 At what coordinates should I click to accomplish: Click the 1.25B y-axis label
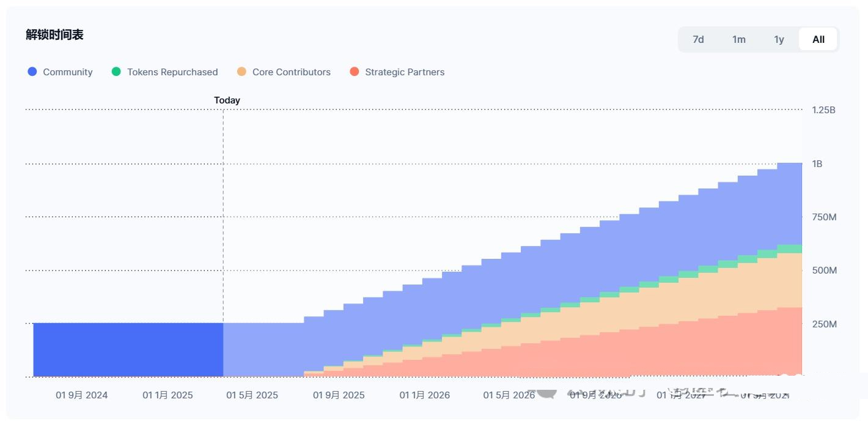[x=823, y=110]
